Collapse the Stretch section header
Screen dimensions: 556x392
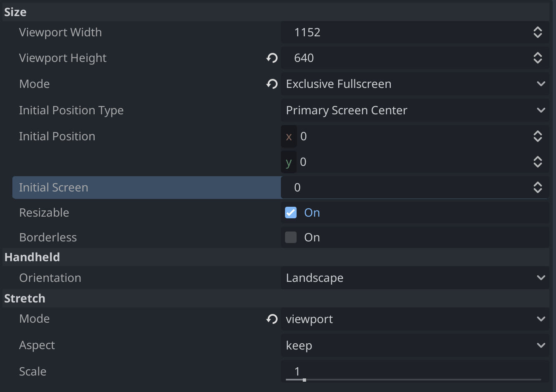(25, 299)
